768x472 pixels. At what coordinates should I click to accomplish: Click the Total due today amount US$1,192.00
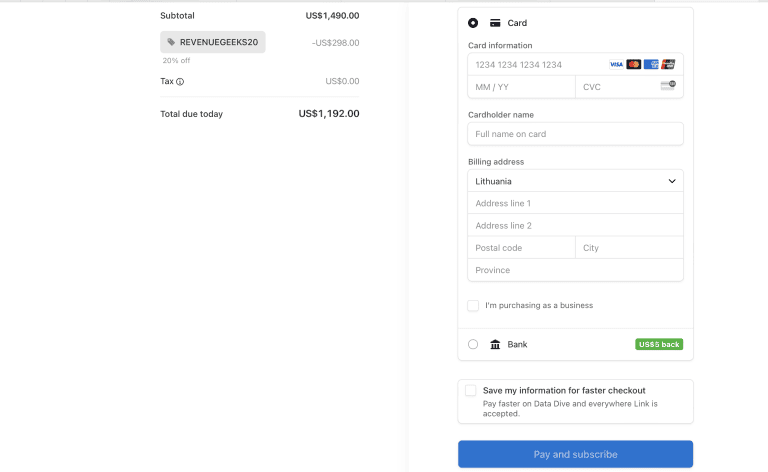click(x=329, y=114)
